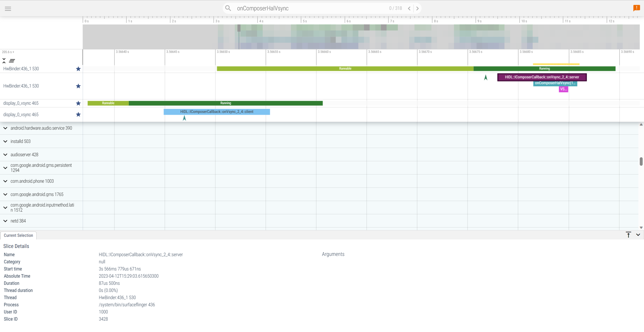Viewport: 644px width, 332px height.
Task: Open the Current Selection tab
Action: (18, 235)
